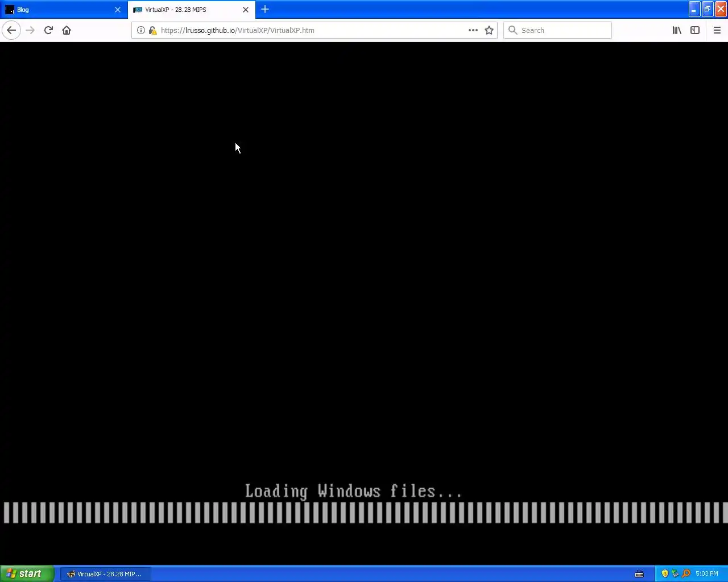Click the orange magnifier tray icon
The width and height of the screenshot is (728, 582).
point(686,574)
